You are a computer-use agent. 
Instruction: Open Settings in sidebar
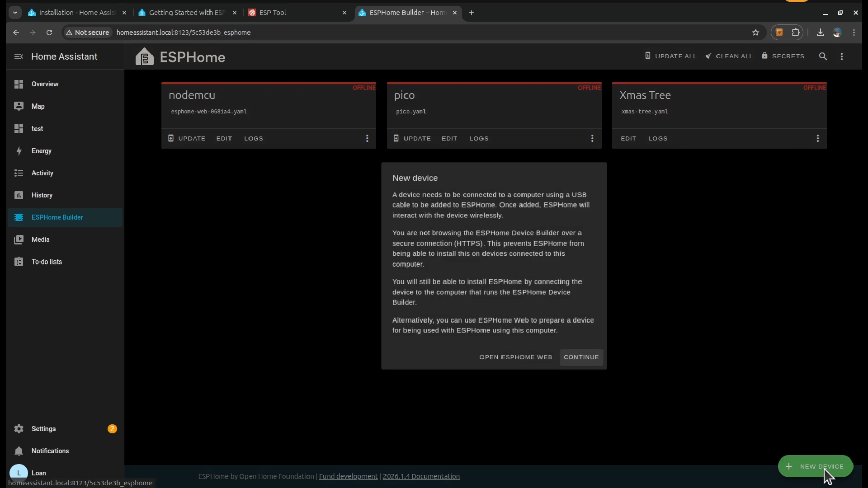65,429
